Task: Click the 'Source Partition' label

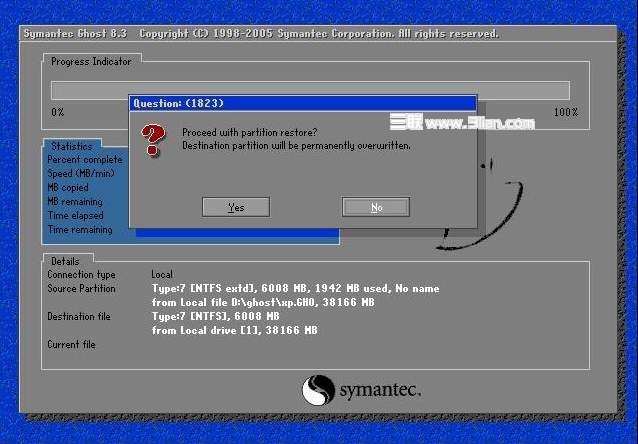Action: pyautogui.click(x=81, y=289)
